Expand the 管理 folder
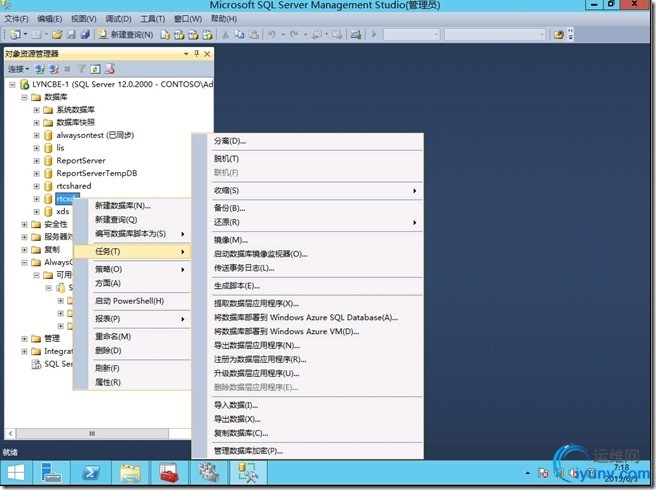Screen dimensions: 656x490 pyautogui.click(x=24, y=339)
